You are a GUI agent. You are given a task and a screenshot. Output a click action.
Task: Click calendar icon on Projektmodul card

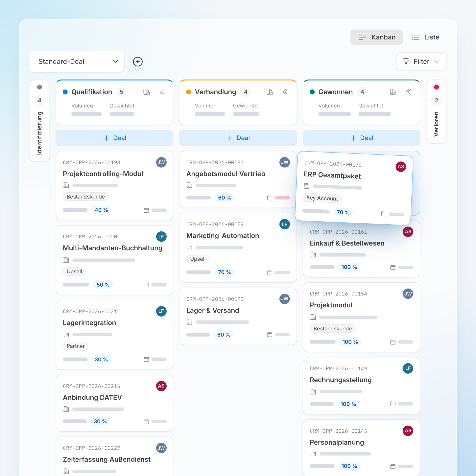tap(393, 342)
